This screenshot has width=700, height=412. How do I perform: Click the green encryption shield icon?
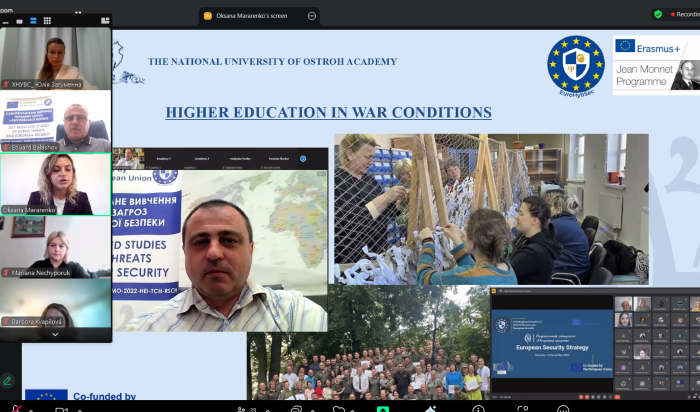coord(657,15)
